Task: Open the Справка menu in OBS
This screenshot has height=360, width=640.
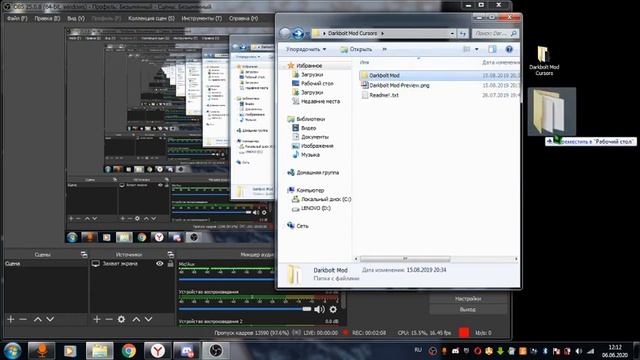Action: click(243, 18)
